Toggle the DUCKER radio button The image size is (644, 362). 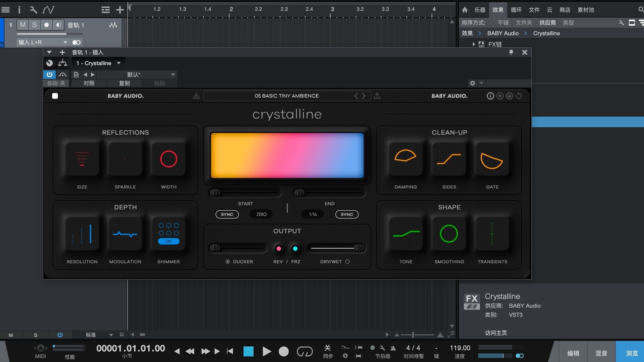[228, 261]
